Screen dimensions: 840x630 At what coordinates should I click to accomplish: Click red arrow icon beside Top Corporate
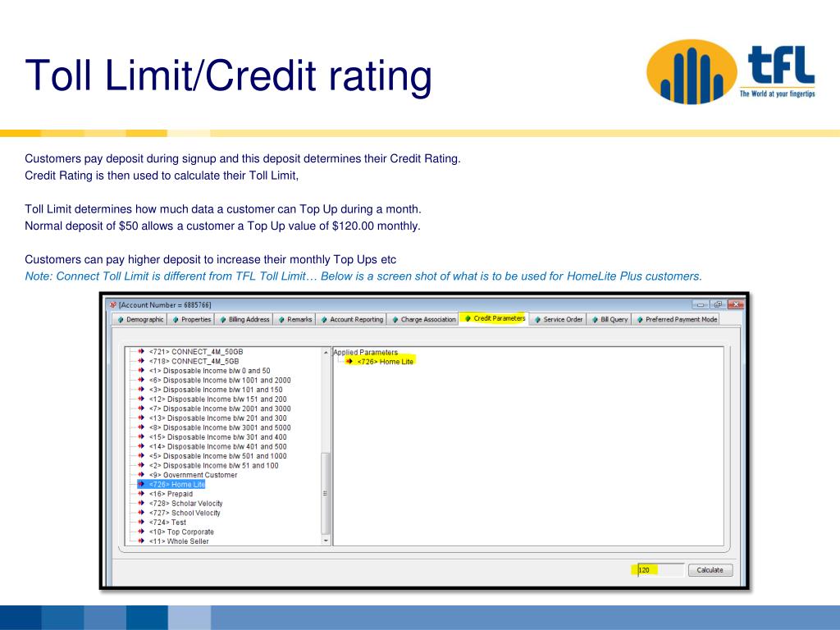click(141, 532)
